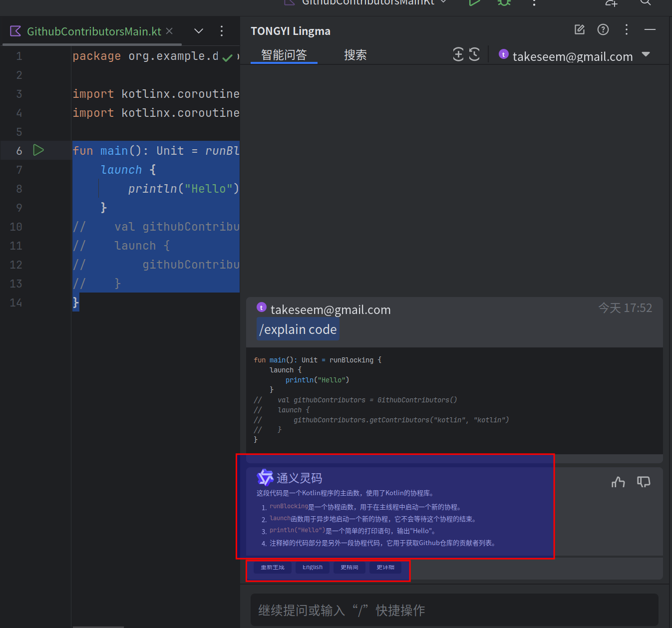Click takeseem@gmail.com in the chat message

331,310
